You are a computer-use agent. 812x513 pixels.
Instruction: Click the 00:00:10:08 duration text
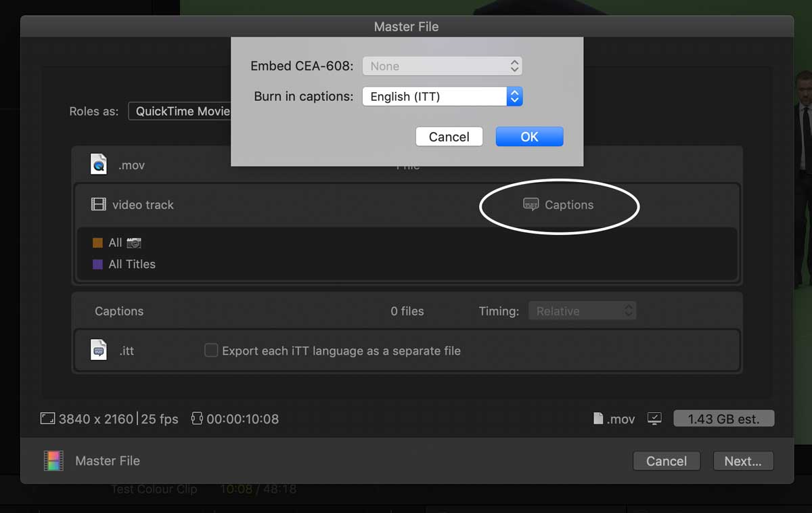point(242,419)
